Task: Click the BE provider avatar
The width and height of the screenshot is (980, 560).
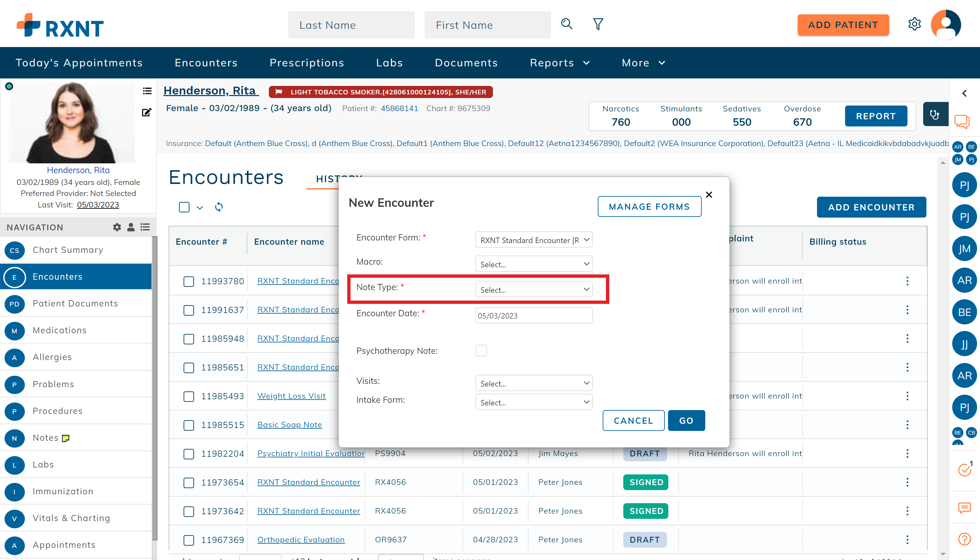Action: (x=964, y=312)
